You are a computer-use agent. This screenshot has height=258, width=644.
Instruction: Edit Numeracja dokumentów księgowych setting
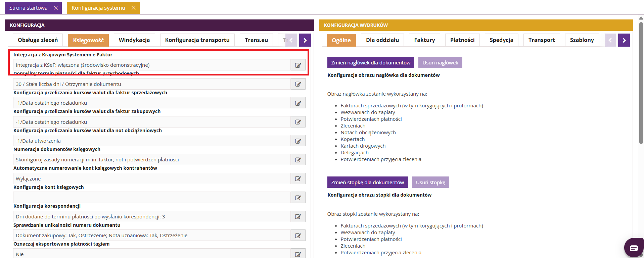click(x=298, y=160)
